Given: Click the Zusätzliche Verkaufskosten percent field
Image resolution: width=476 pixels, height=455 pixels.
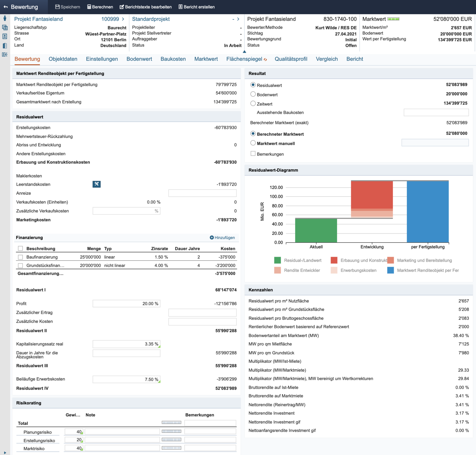Looking at the screenshot, I should click(x=126, y=211).
